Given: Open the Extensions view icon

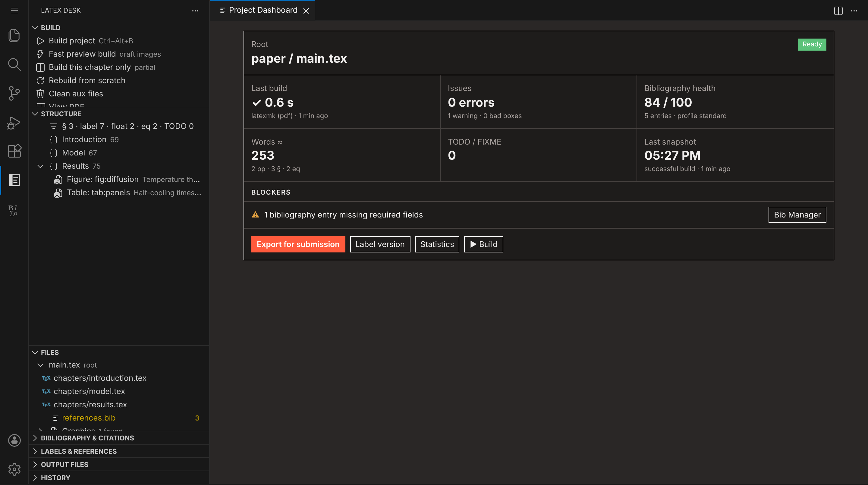Looking at the screenshot, I should coord(14,151).
